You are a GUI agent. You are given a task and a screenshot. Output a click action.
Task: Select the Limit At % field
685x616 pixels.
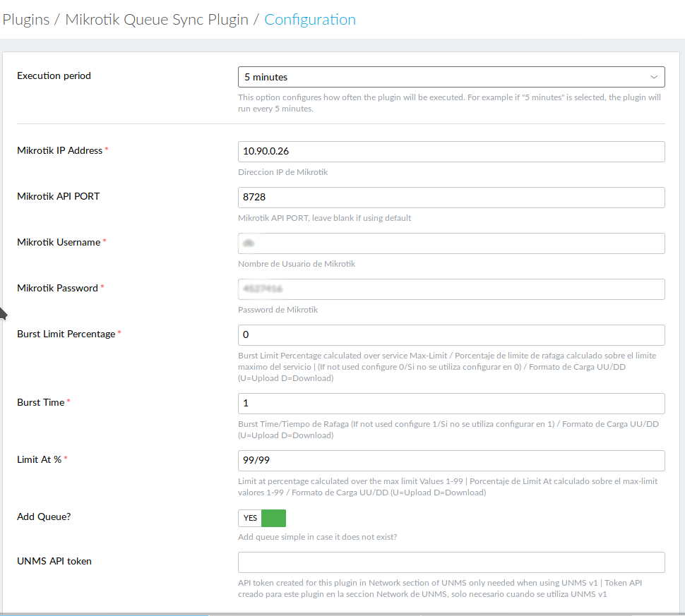[451, 460]
